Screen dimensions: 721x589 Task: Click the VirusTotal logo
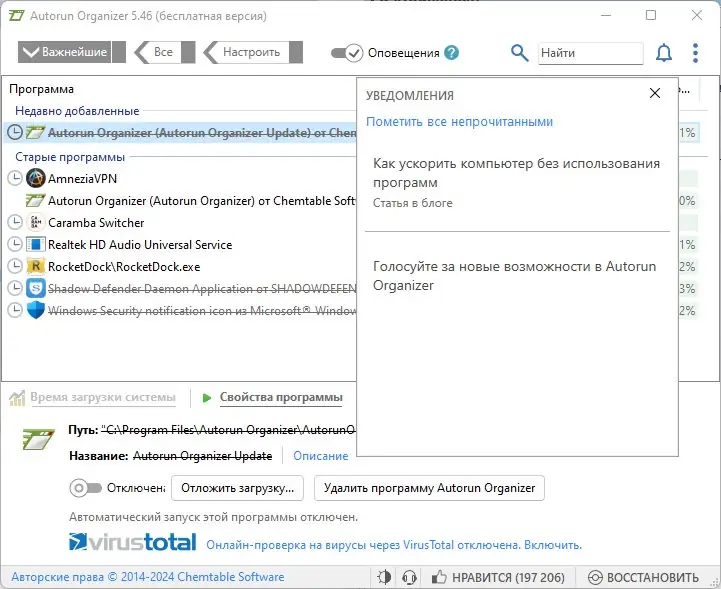coord(132,543)
